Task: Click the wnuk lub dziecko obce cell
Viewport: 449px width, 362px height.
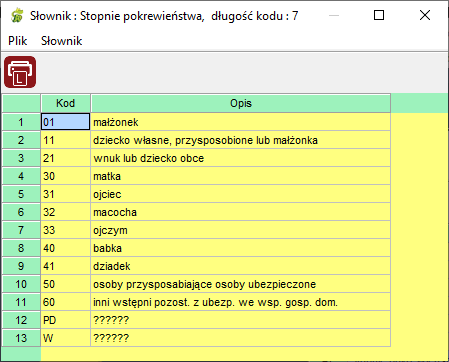Action: tap(241, 158)
